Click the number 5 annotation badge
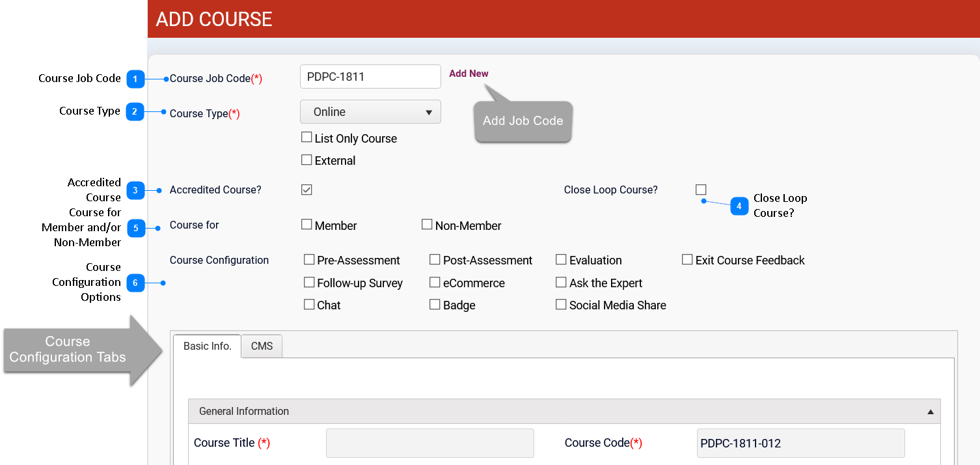980x465 pixels. point(136,228)
